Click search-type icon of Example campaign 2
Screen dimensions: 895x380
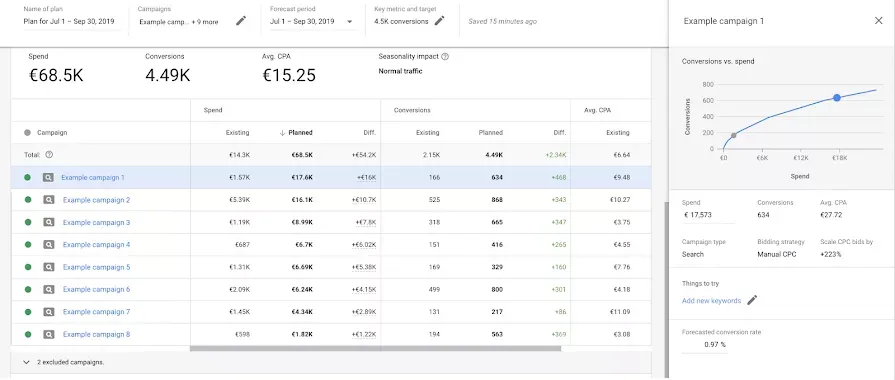[49, 200]
